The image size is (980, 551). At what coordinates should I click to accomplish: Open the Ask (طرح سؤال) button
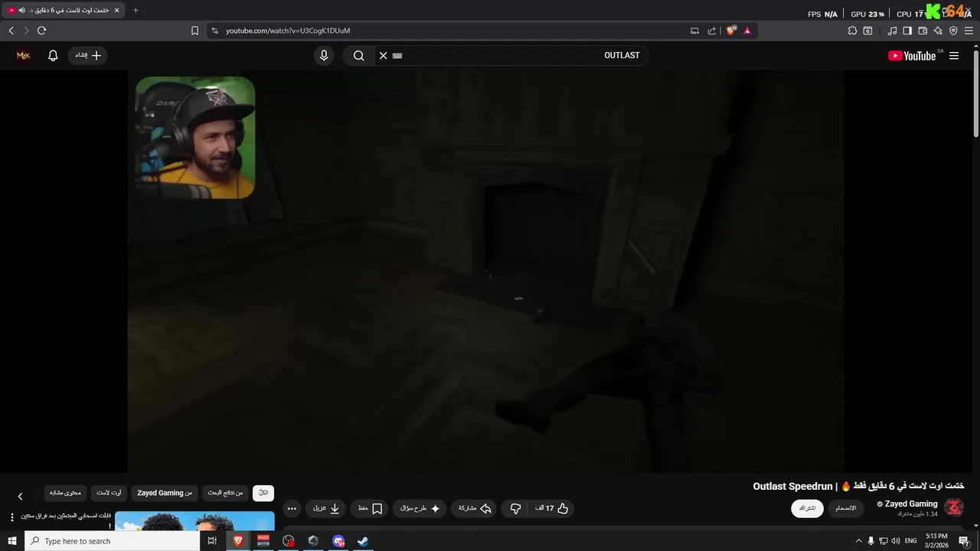click(x=420, y=508)
